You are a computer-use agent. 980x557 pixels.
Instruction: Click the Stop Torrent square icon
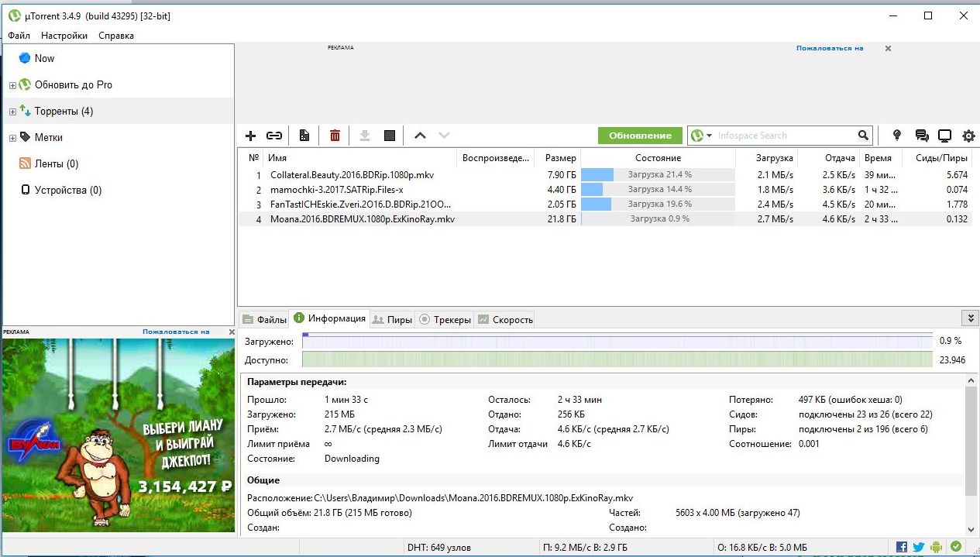pyautogui.click(x=390, y=136)
